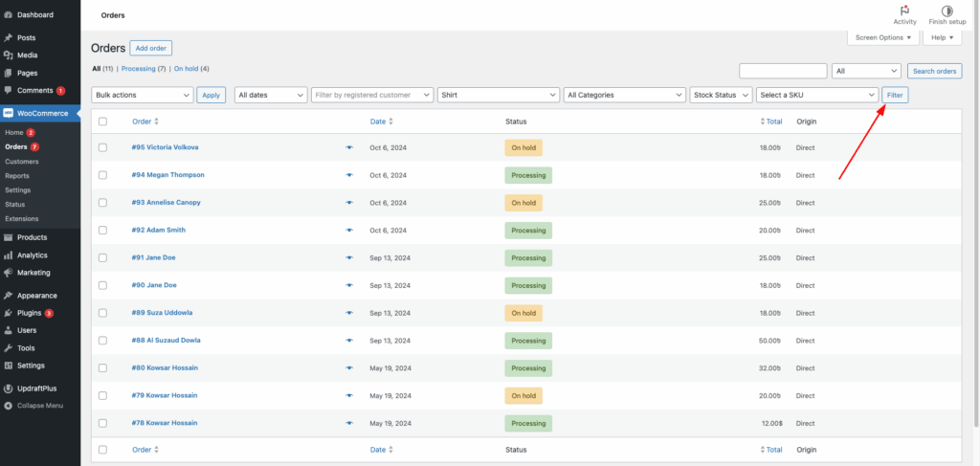Click the WooCommerce logo icon

click(x=8, y=113)
